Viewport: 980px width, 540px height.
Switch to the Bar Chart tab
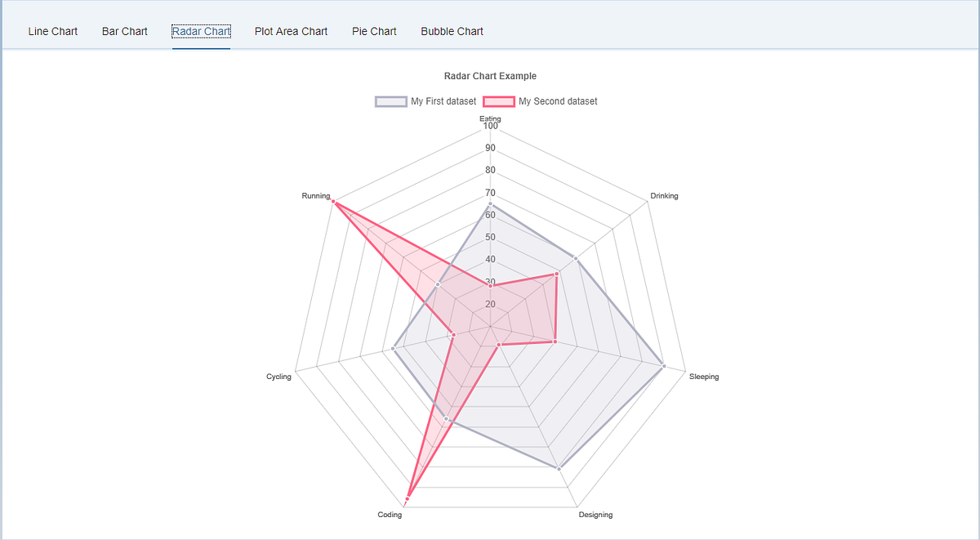124,31
